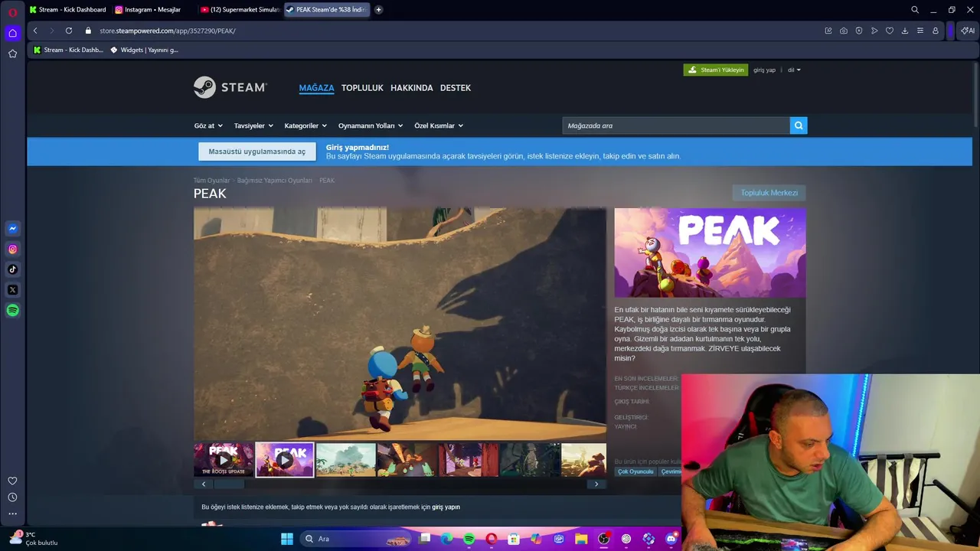The height and width of the screenshot is (551, 980).
Task: Click the store search magnifier button
Action: 799,126
